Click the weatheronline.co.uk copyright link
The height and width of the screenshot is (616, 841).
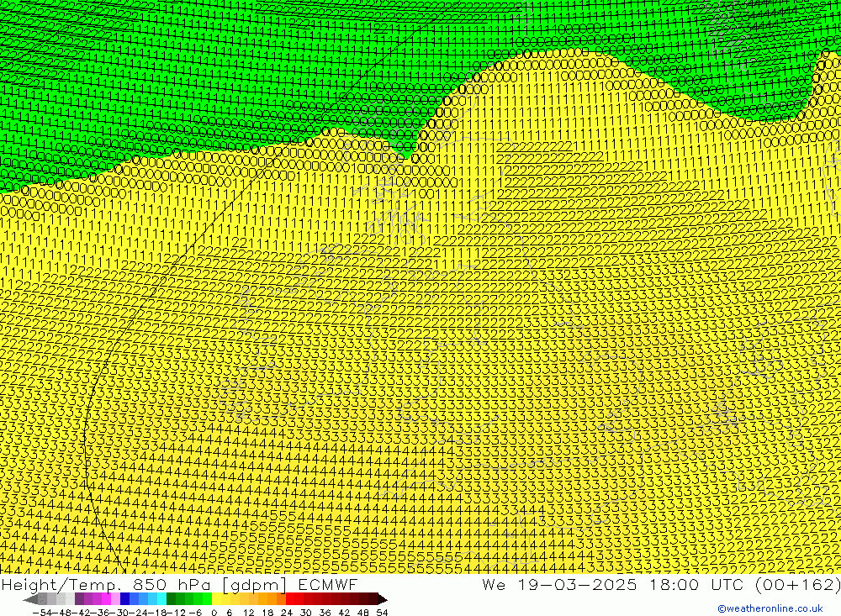(770, 608)
